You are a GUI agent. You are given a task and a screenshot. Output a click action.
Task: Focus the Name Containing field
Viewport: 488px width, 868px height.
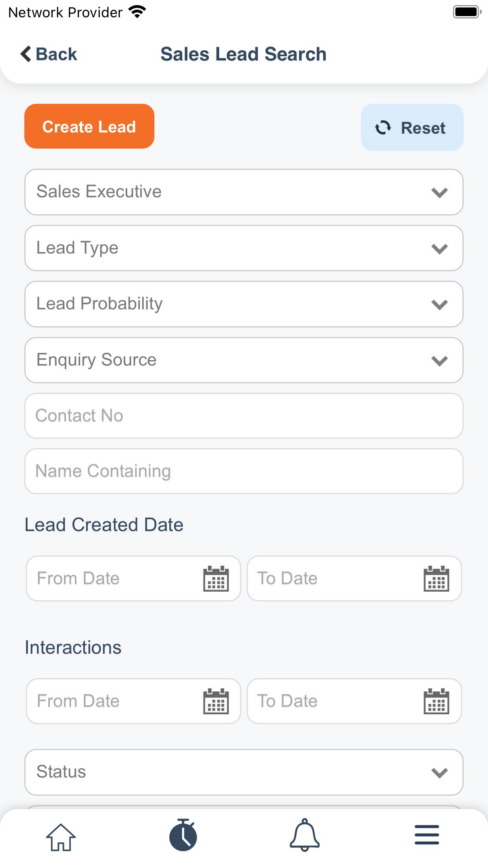(x=244, y=471)
